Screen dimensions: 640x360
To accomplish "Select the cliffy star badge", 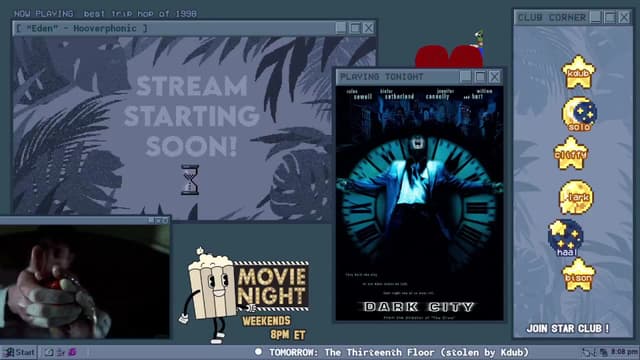I will click(570, 153).
